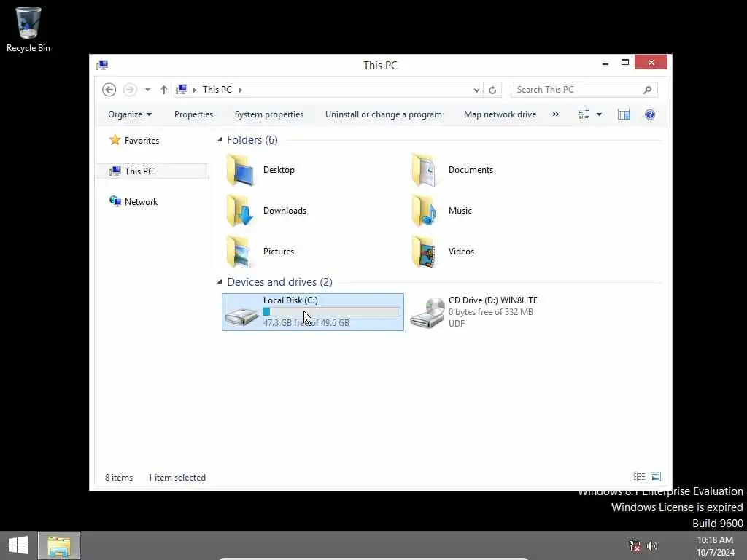Select CD Drive (D:) WIN8LITE icon

coord(427,313)
